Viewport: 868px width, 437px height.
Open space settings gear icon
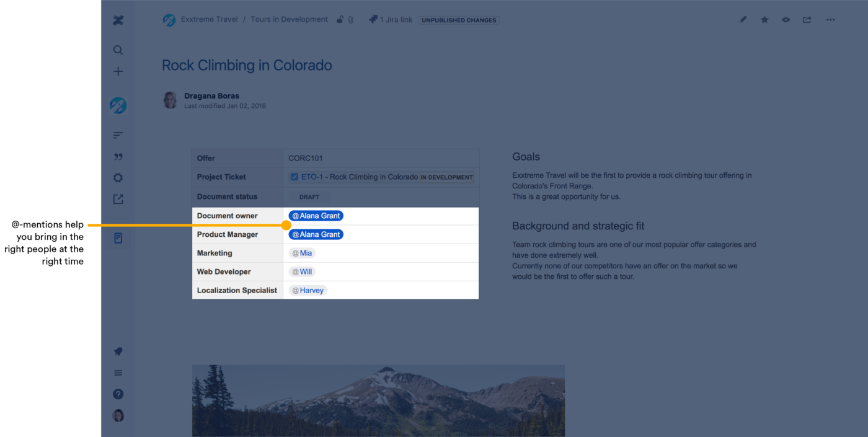118,178
